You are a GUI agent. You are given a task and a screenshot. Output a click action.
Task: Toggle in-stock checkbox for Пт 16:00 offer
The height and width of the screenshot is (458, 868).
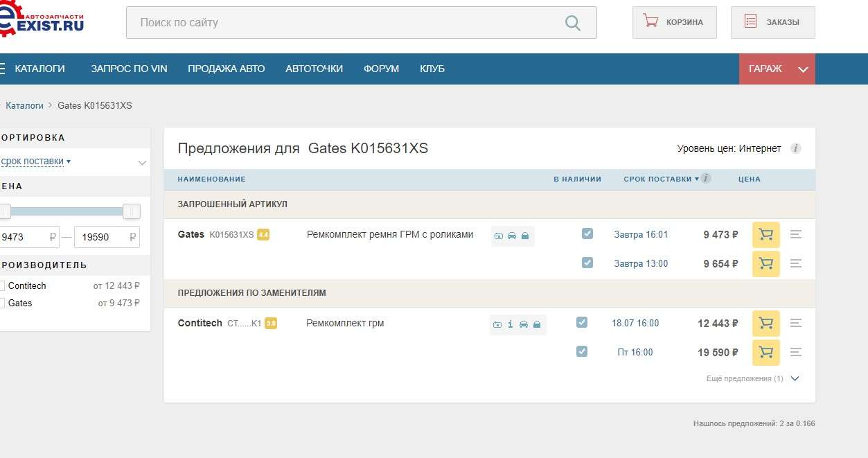pyautogui.click(x=582, y=351)
